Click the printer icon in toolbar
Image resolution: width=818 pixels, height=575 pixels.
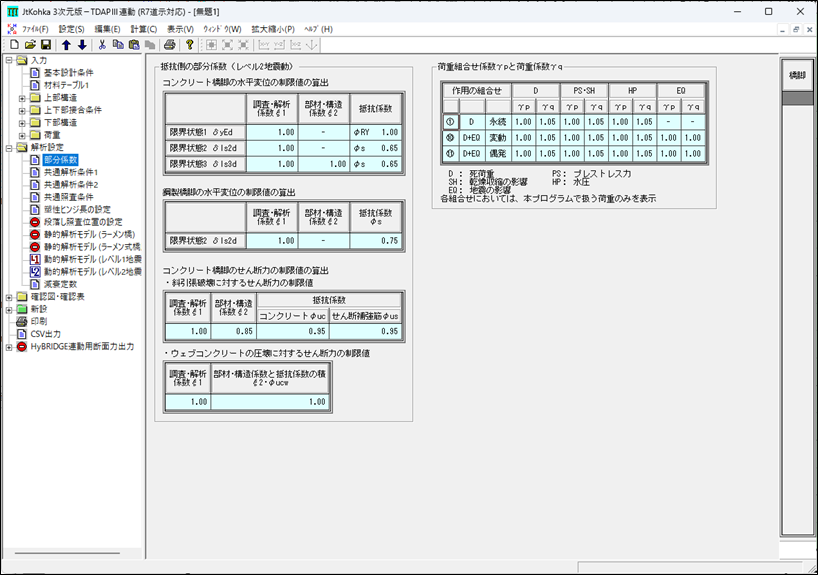[169, 45]
